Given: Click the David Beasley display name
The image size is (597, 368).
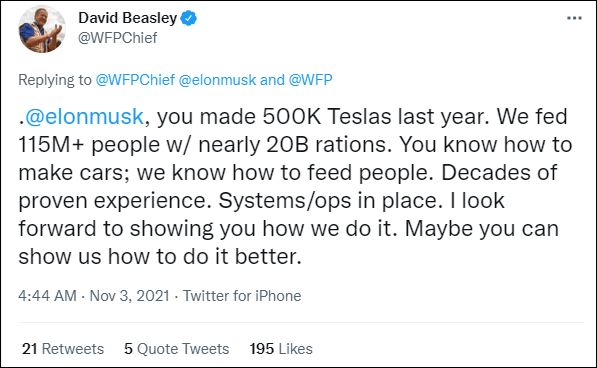Looking at the screenshot, I should click(128, 18).
